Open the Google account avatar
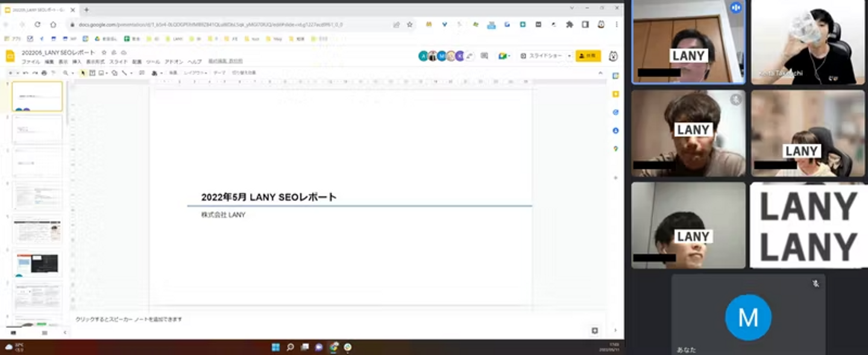The image size is (868, 355). click(x=614, y=56)
